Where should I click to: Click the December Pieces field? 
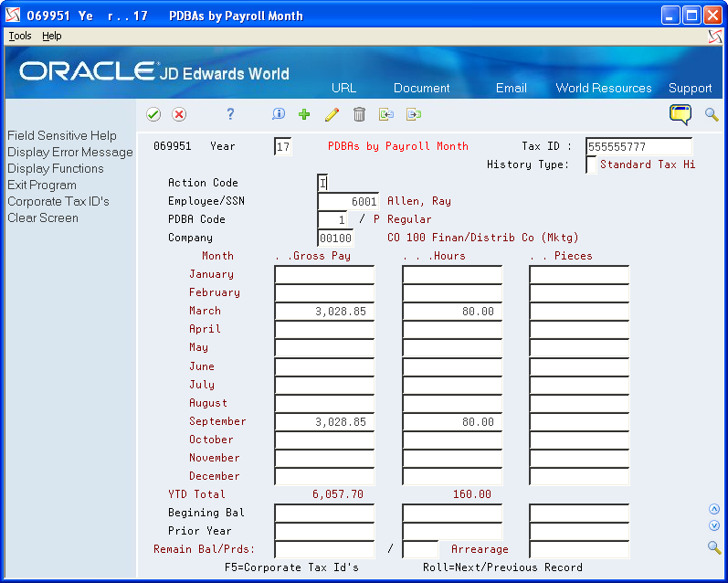[579, 477]
